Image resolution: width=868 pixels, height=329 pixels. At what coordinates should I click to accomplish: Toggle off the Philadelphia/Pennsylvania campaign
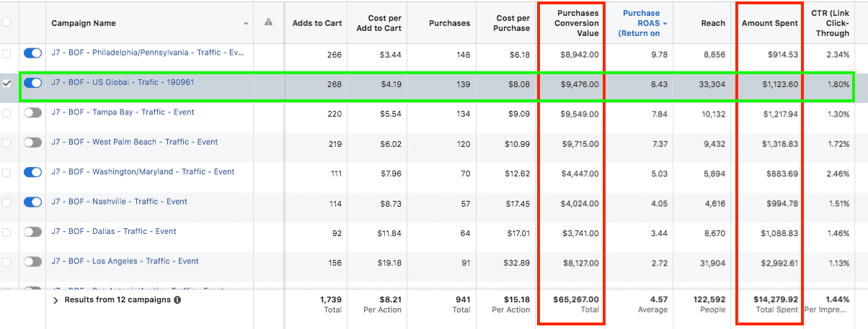(x=32, y=53)
